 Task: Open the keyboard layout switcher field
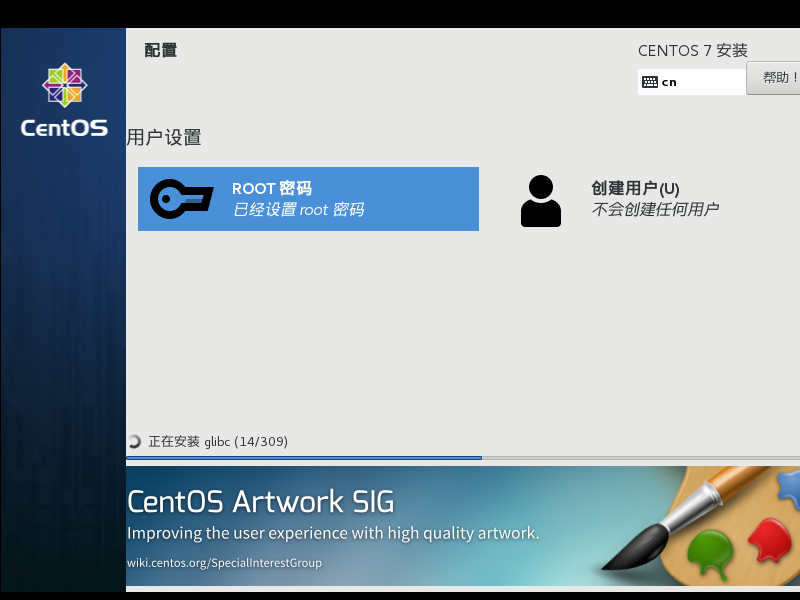coord(690,81)
